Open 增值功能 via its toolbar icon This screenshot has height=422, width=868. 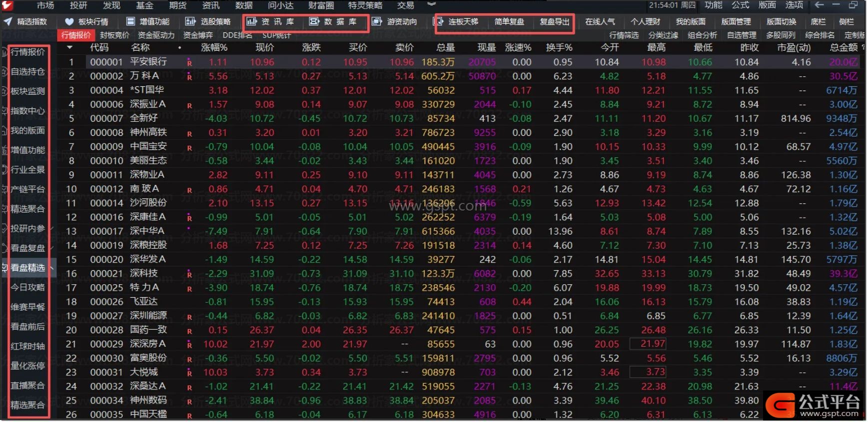tap(131, 21)
